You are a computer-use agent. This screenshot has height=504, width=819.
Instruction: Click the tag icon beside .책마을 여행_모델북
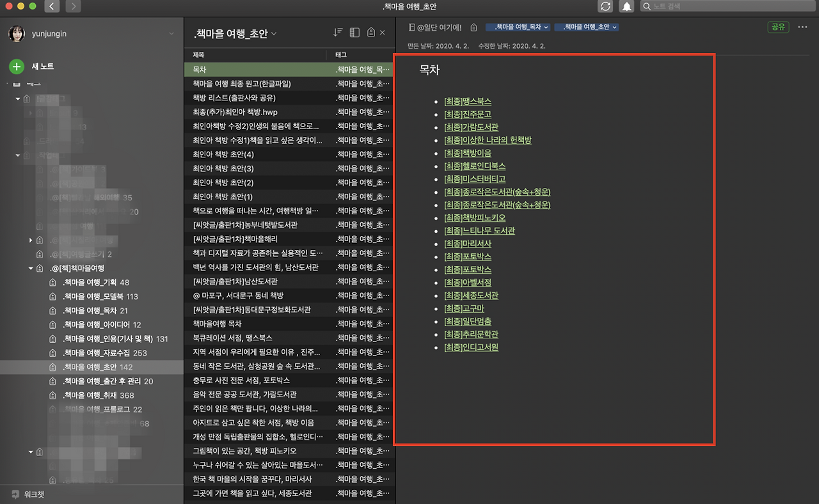(53, 296)
